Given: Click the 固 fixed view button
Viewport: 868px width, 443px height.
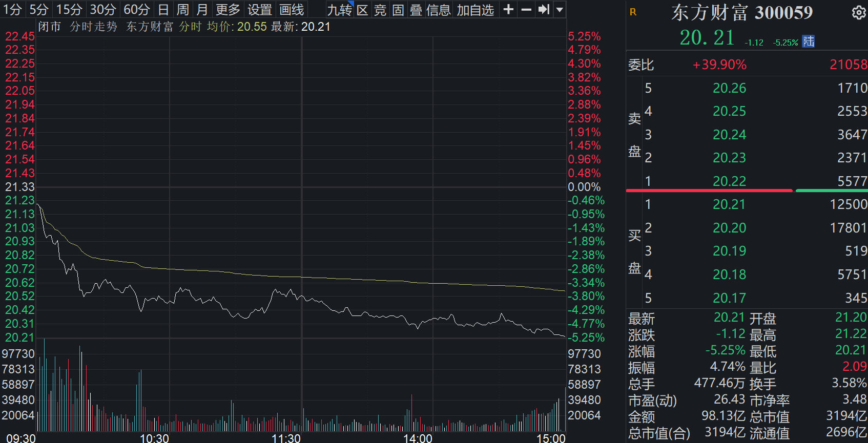Looking at the screenshot, I should click(x=398, y=10).
